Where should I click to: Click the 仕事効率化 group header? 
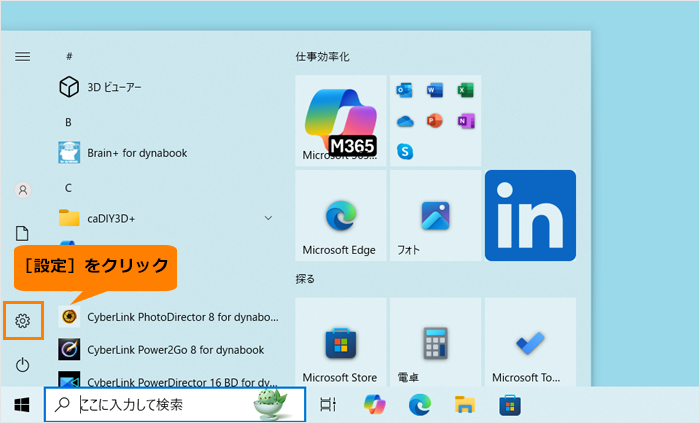tap(322, 57)
